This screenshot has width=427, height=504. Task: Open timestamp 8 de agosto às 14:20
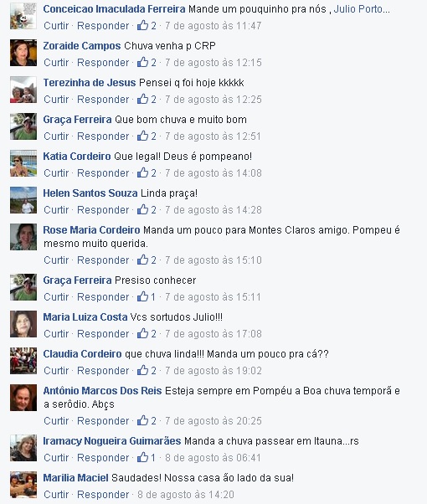tap(186, 494)
